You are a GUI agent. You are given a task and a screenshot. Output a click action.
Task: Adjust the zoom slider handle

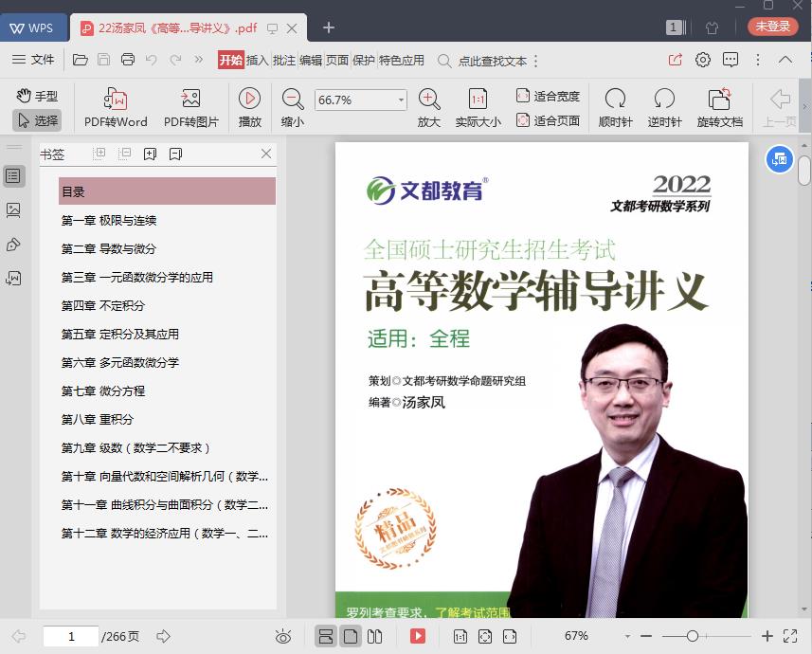(x=693, y=636)
